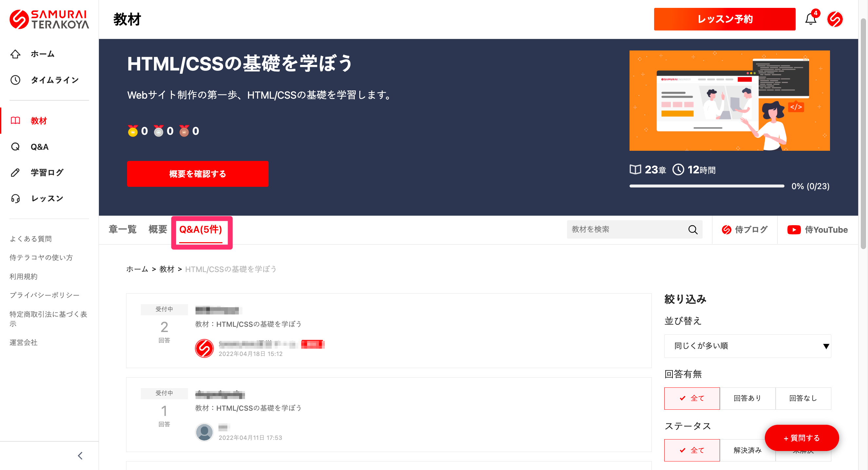This screenshot has width=868, height=470.
Task: Open the 侍YouTube link
Action: [818, 230]
